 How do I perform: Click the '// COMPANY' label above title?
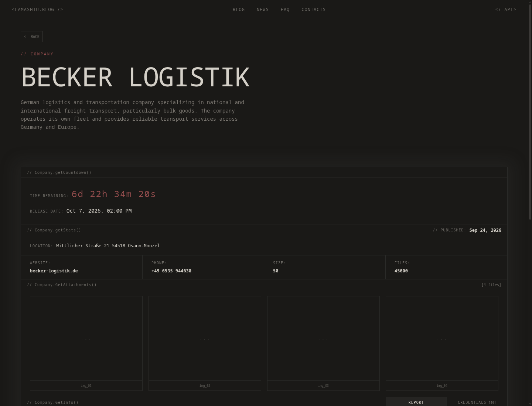[x=37, y=54]
